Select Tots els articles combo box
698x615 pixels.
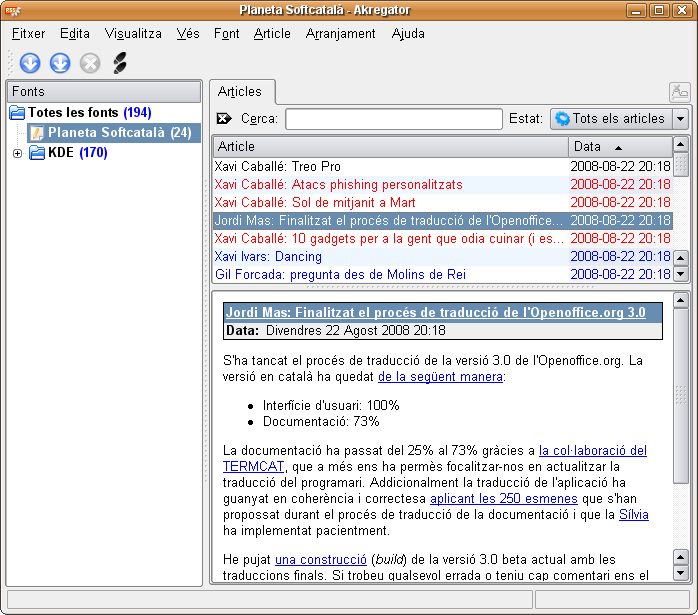click(x=611, y=119)
